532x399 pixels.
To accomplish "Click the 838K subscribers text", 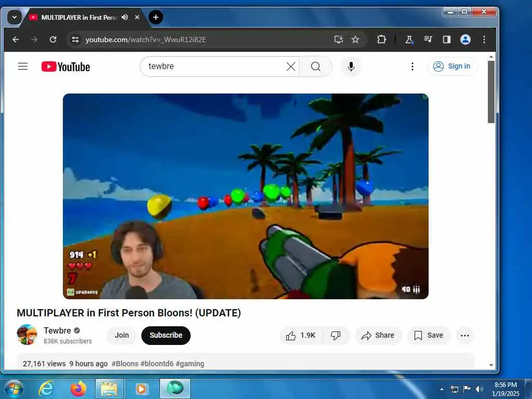I will tap(68, 341).
